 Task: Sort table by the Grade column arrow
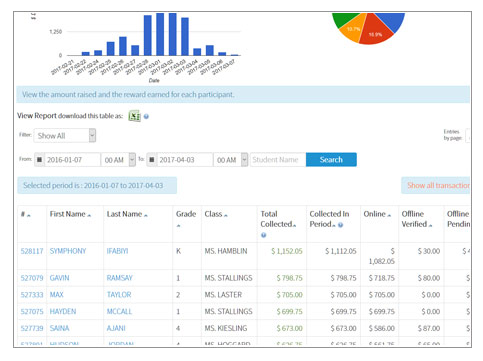[x=178, y=226]
